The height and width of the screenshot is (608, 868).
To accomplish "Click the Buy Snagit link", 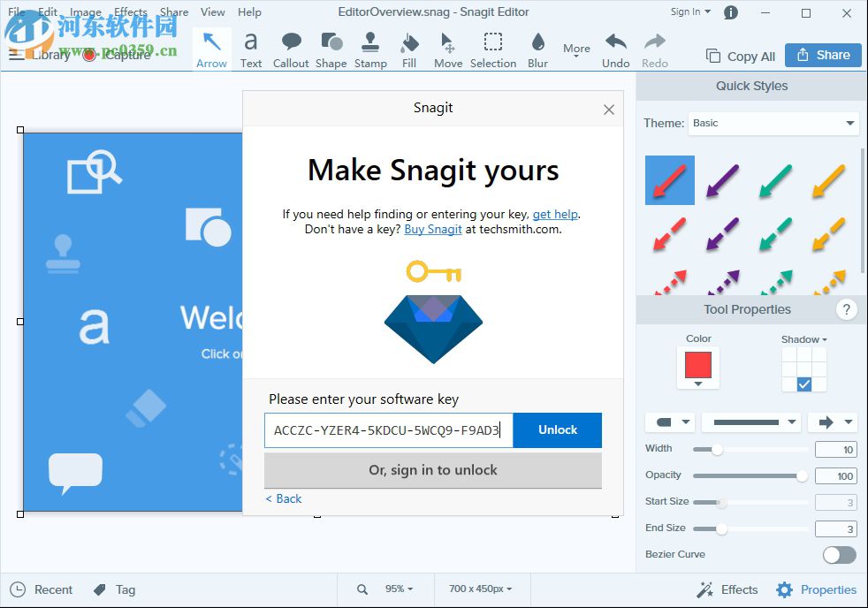I will [433, 229].
